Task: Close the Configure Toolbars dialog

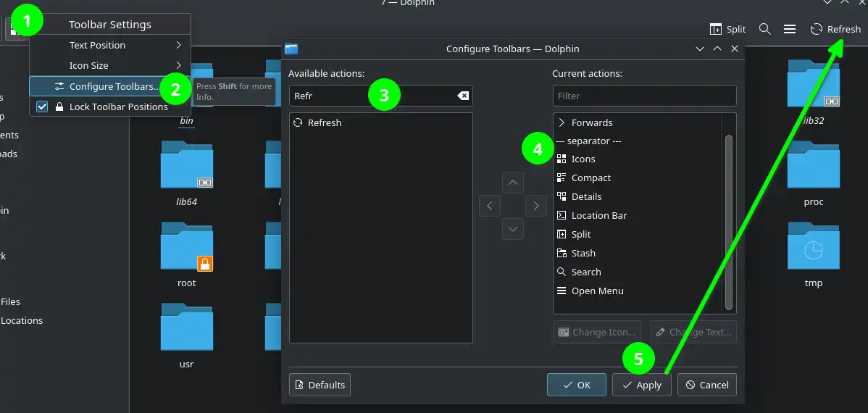Action: pyautogui.click(x=735, y=49)
